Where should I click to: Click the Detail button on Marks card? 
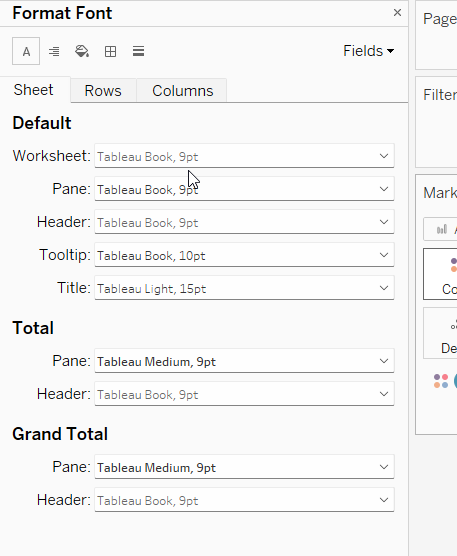pyautogui.click(x=440, y=333)
